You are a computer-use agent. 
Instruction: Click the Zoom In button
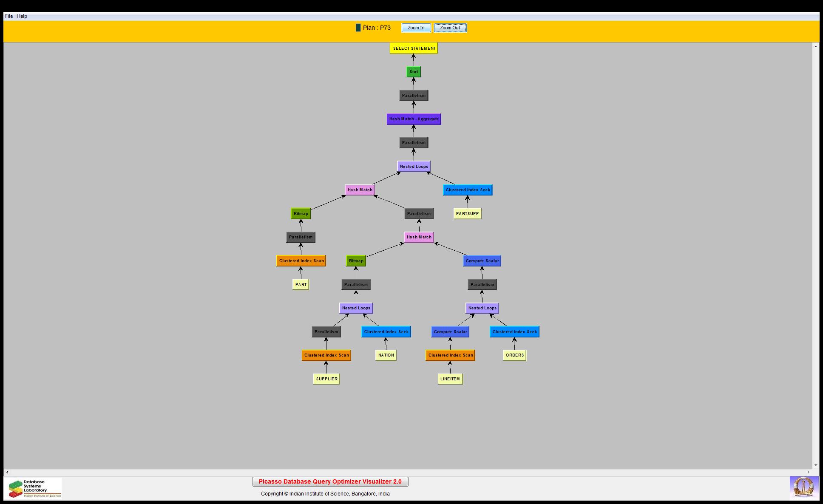tap(416, 28)
